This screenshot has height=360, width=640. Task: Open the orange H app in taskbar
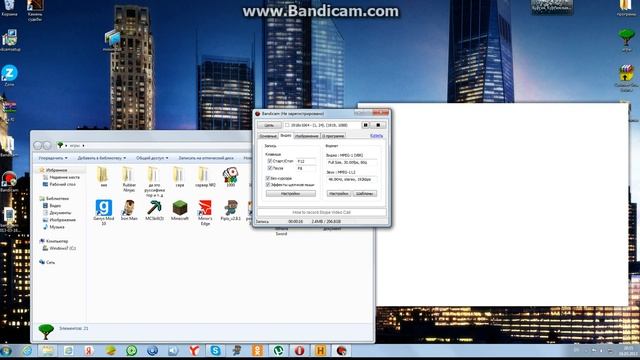[320, 350]
